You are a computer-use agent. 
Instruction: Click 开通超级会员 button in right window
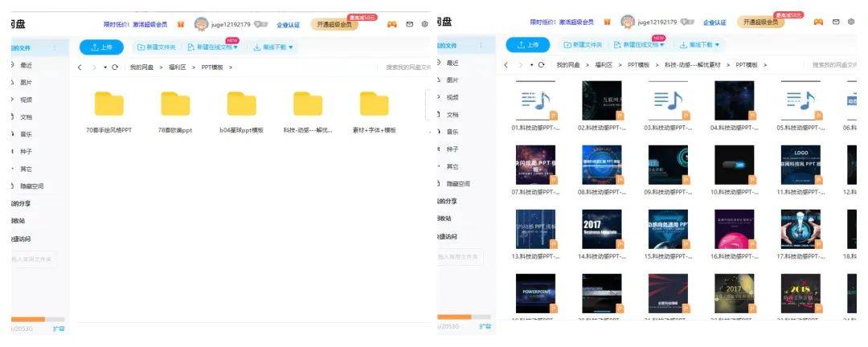click(760, 22)
